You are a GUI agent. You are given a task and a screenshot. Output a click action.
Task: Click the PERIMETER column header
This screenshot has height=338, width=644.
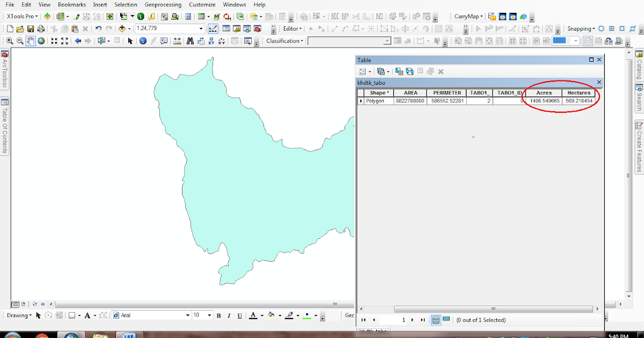coord(447,93)
